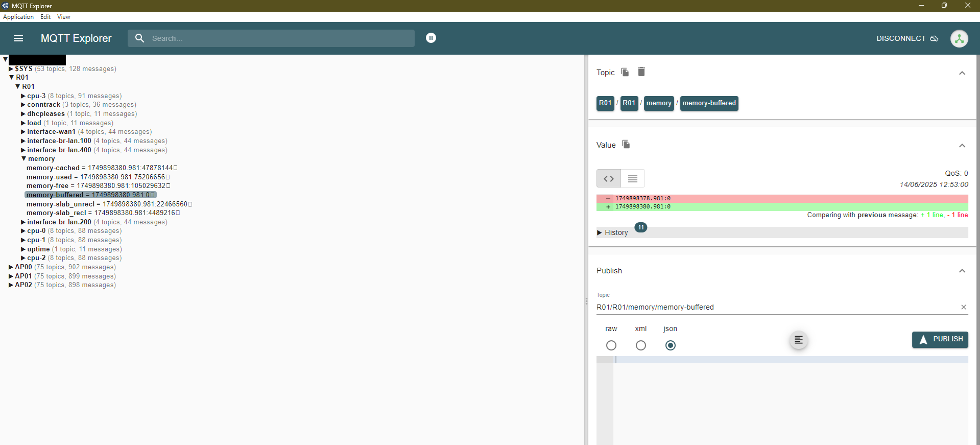Click the QoS: 0 label
The width and height of the screenshot is (980, 445).
(957, 173)
